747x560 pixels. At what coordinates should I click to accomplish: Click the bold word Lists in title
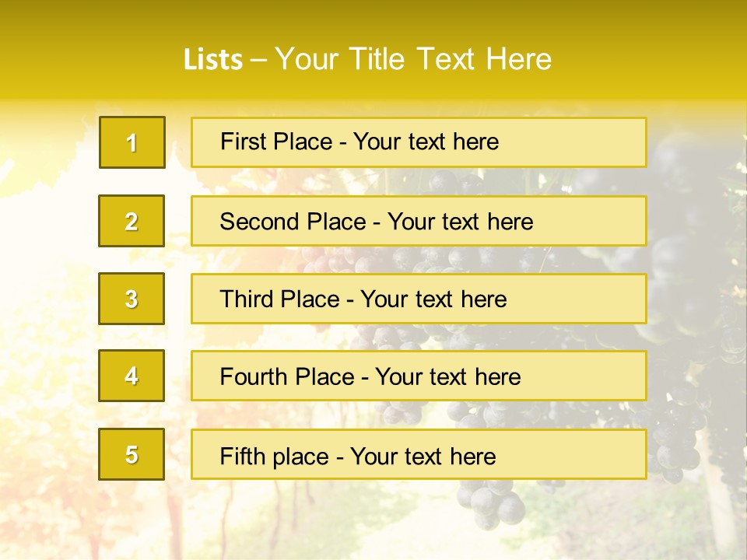click(213, 60)
